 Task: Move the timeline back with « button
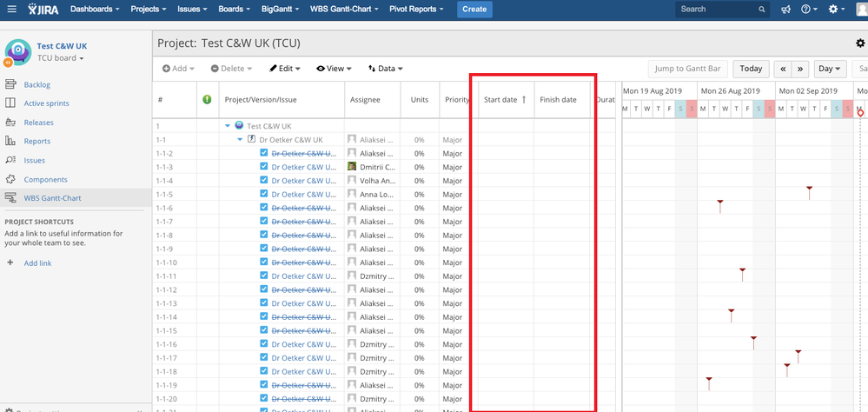coord(783,69)
